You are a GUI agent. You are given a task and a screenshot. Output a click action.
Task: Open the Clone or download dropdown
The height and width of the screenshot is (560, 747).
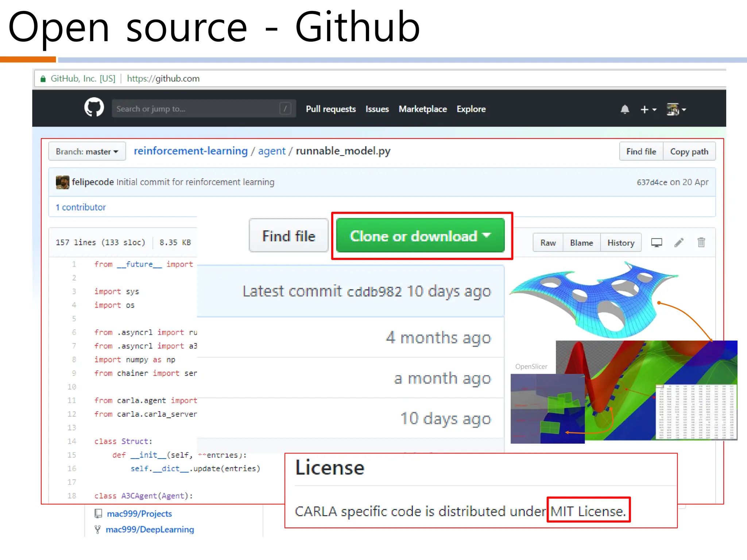420,236
